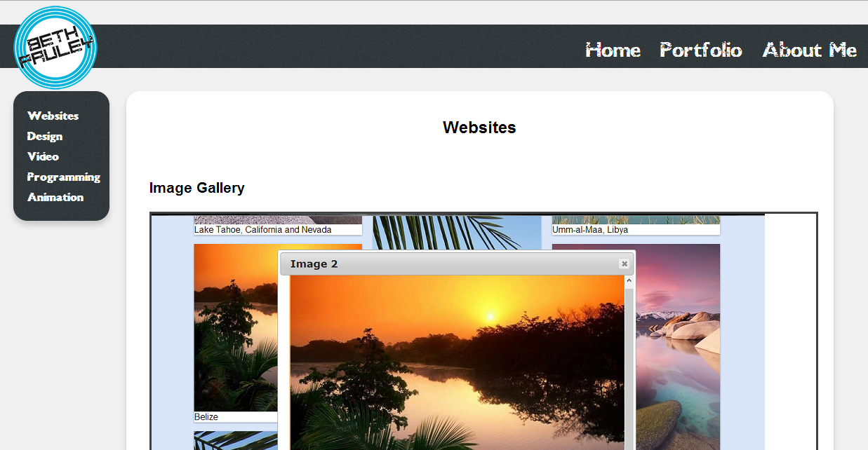Select the Animation sidebar link
Image resolution: width=868 pixels, height=450 pixels.
(x=55, y=197)
